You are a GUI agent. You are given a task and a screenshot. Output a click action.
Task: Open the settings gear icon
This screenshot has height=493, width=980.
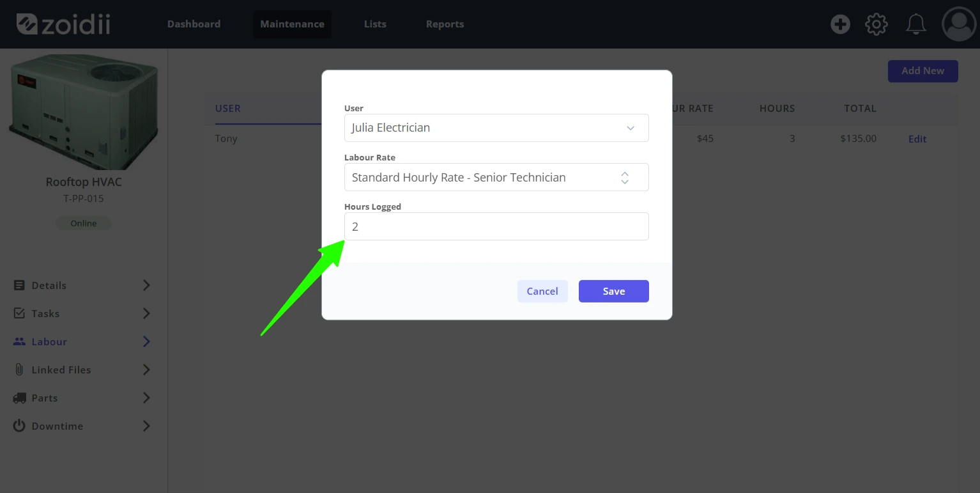click(x=877, y=24)
